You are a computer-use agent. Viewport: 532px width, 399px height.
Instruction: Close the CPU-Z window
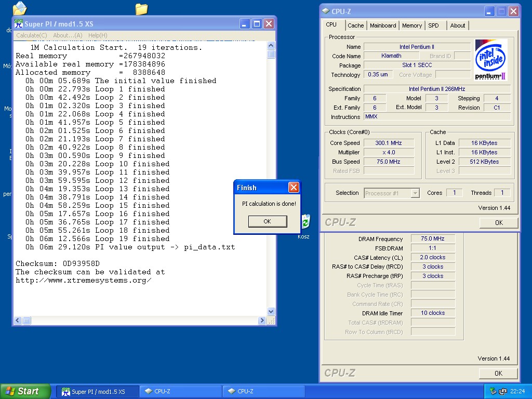click(513, 11)
